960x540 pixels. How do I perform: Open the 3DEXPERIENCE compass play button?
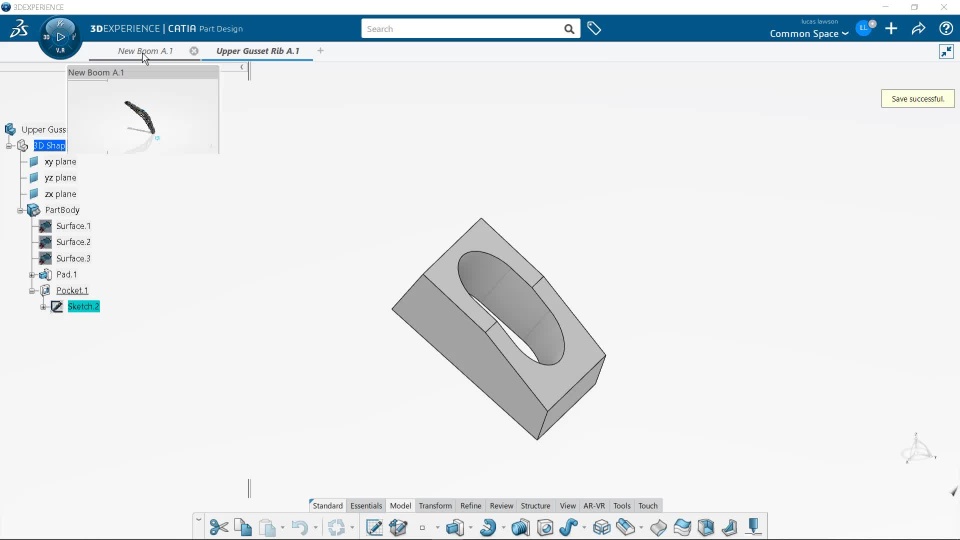click(x=60, y=37)
